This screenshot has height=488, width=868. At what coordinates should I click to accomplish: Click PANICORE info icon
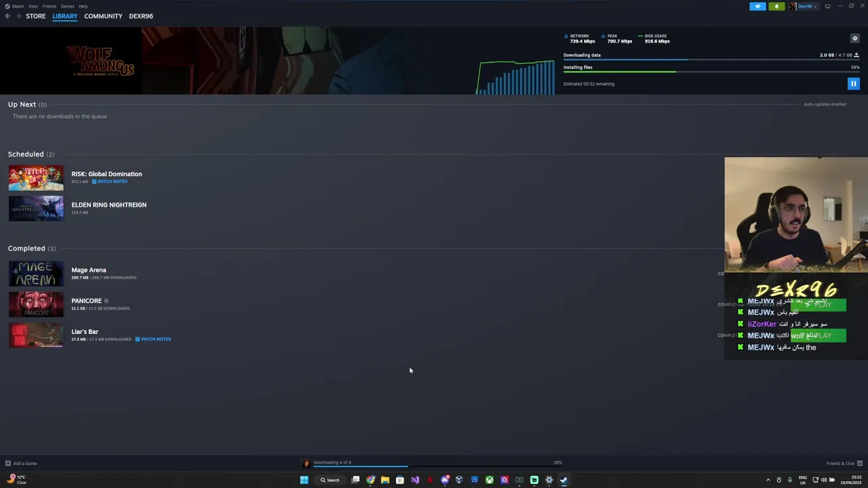click(x=106, y=301)
